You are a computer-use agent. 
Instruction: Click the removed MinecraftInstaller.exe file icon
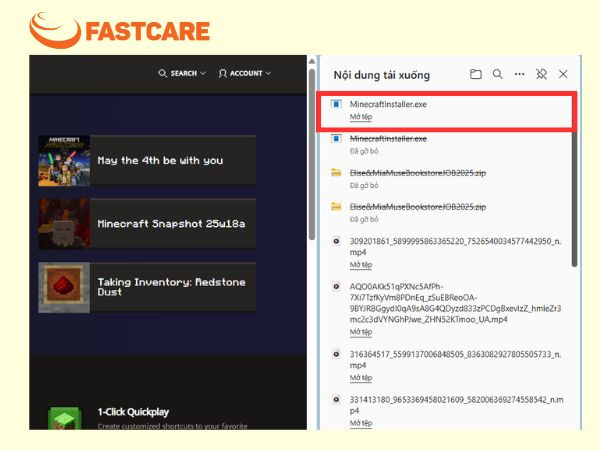(x=336, y=139)
